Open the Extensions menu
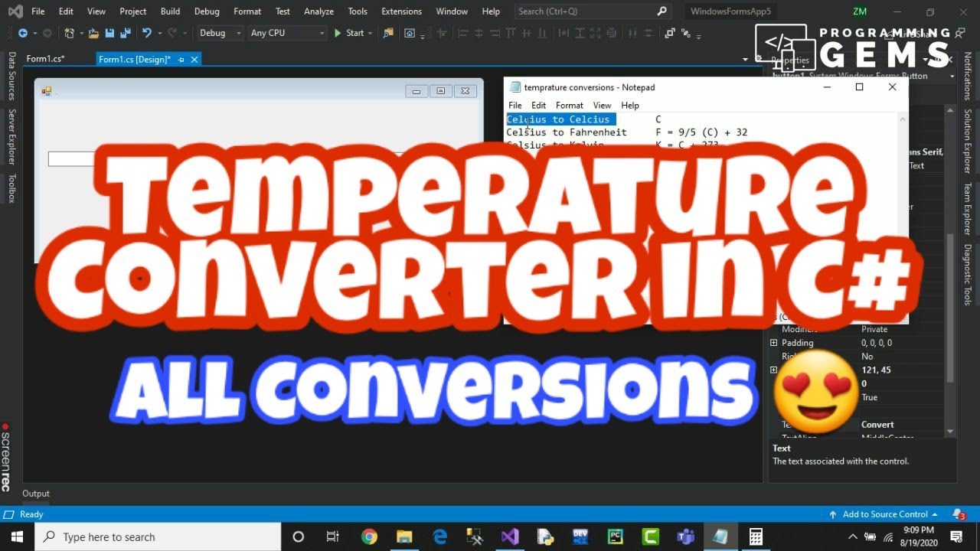The width and height of the screenshot is (980, 551). click(x=401, y=11)
